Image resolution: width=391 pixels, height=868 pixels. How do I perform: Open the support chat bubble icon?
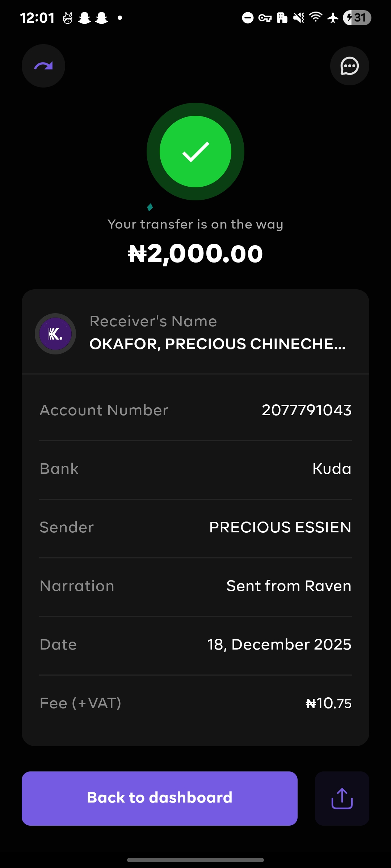(349, 66)
